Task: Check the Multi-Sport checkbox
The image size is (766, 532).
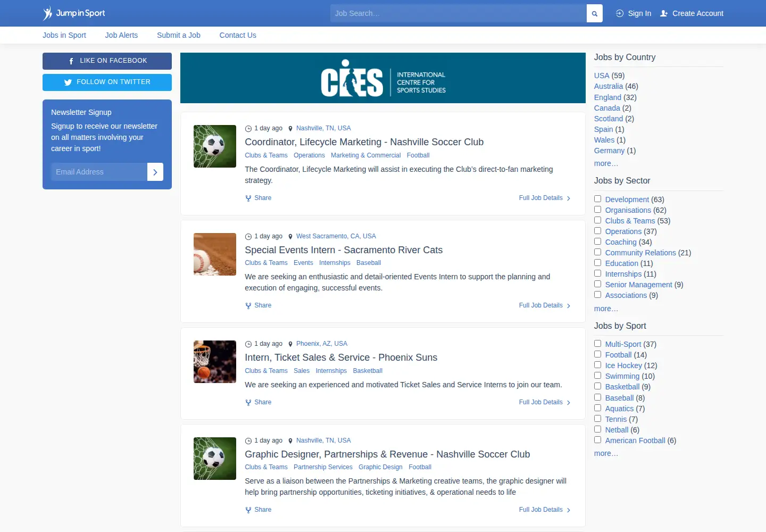Action: (x=597, y=344)
